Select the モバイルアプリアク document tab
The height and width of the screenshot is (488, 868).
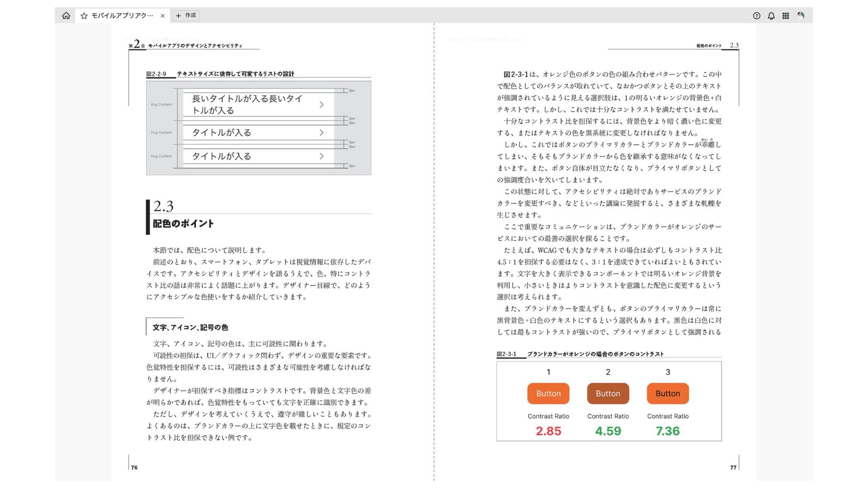[122, 16]
